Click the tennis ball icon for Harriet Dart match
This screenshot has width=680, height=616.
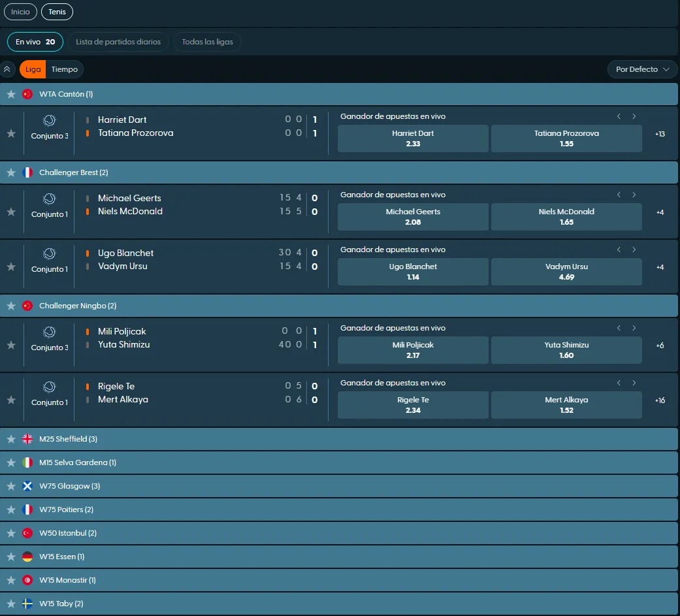click(x=50, y=120)
